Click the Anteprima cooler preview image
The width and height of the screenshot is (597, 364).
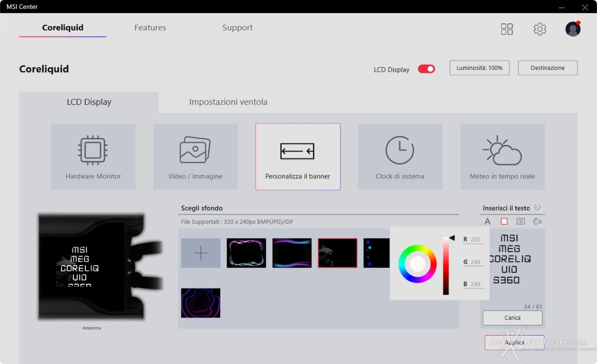pos(100,267)
